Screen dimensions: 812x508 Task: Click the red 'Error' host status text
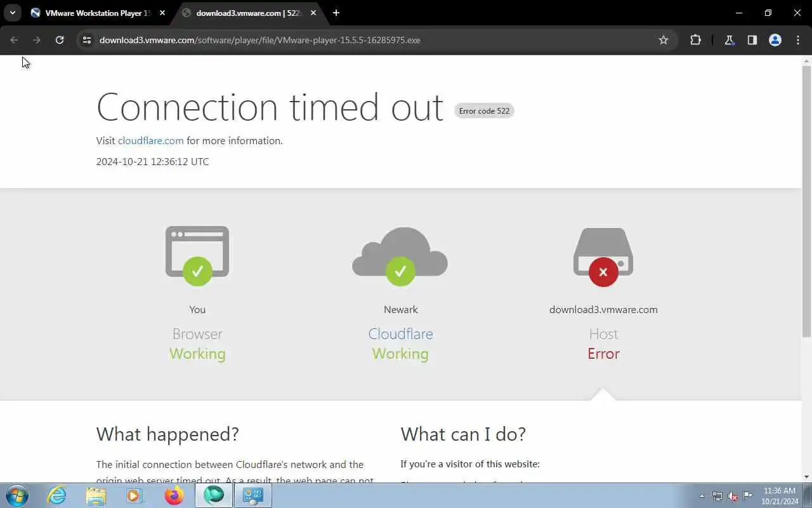tap(603, 354)
